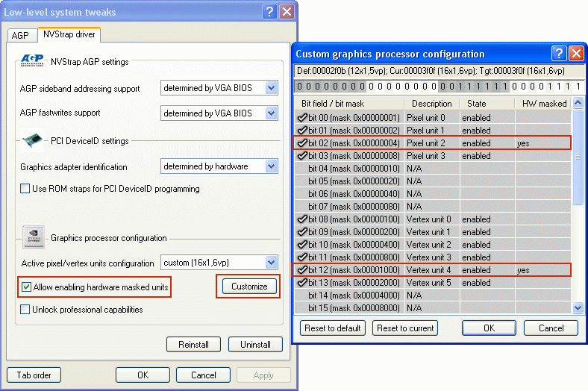Image resolution: width=588 pixels, height=391 pixels.
Task: Toggle checkmark for bit 10 Vertex unit 2
Action: pyautogui.click(x=302, y=245)
